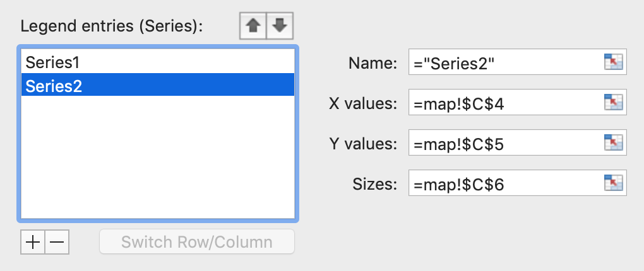Select Series2 in legend entries list
Image resolution: width=644 pixels, height=271 pixels.
[158, 85]
